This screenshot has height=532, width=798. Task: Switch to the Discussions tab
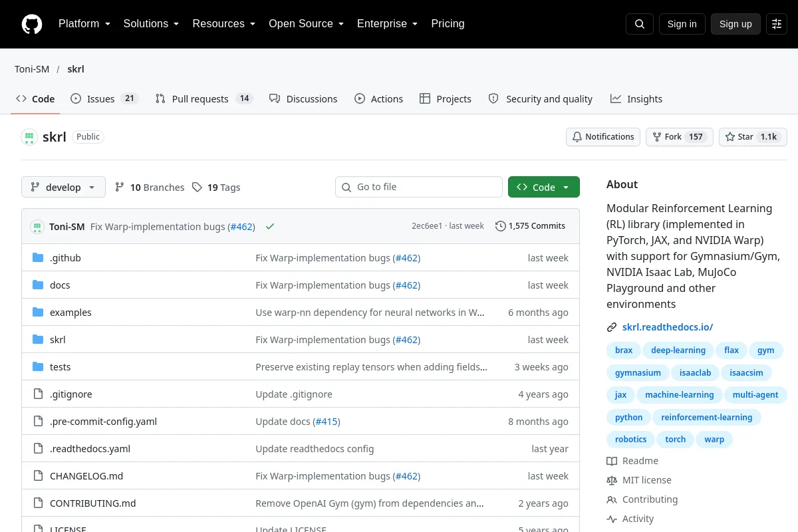(303, 98)
